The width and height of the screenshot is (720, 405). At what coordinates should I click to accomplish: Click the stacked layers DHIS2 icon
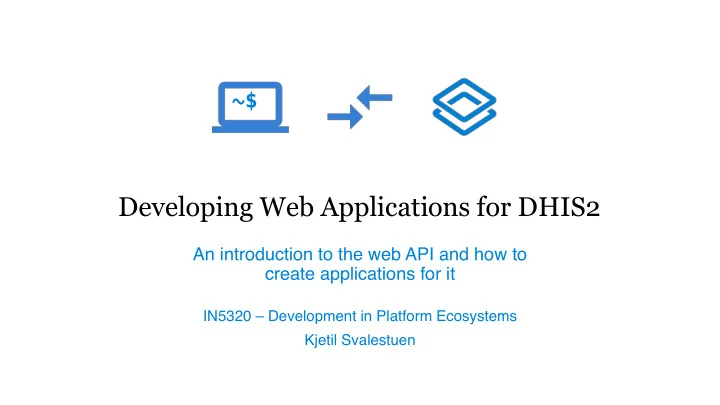(464, 107)
